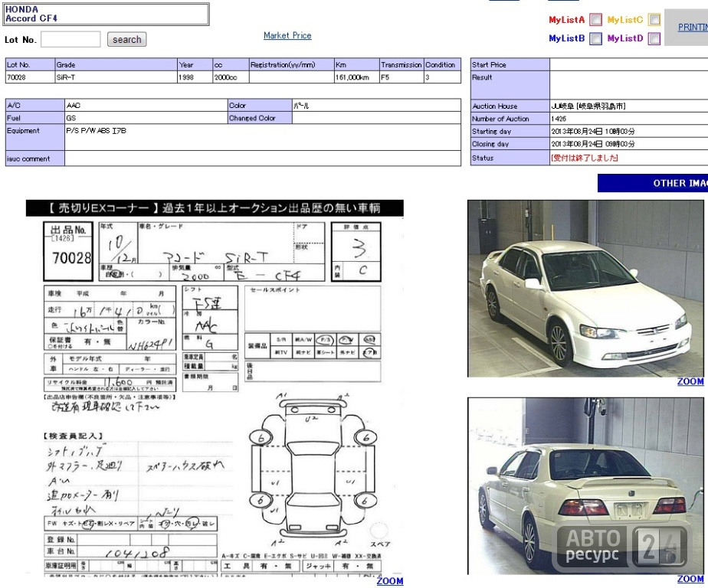The image size is (708, 588).
Task: Open OTHER IMAGES banner button
Action: [653, 183]
